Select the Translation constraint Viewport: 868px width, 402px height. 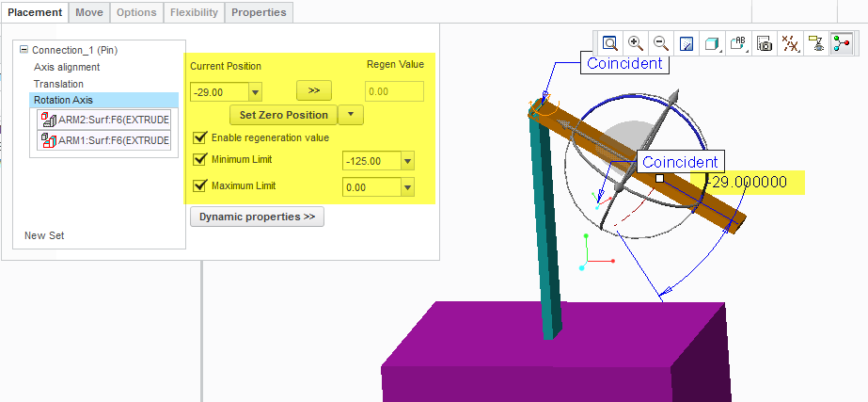58,84
